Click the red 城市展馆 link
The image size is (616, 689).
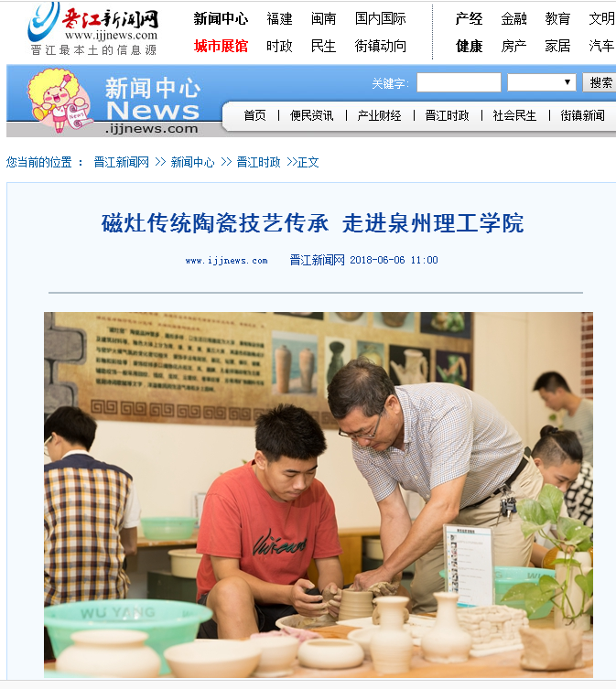point(222,46)
